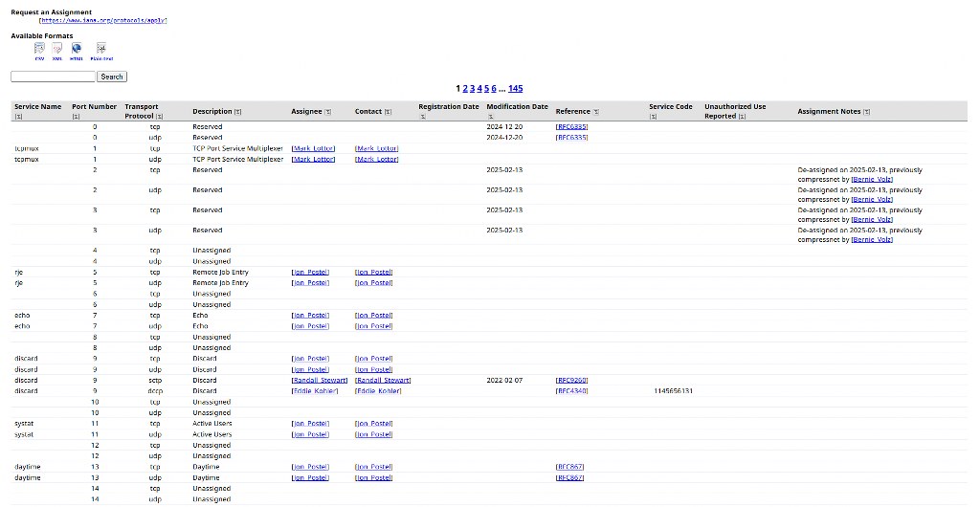Image resolution: width=980 pixels, height=507 pixels.
Task: Open the iana.org protocols apply link
Action: pos(103,21)
